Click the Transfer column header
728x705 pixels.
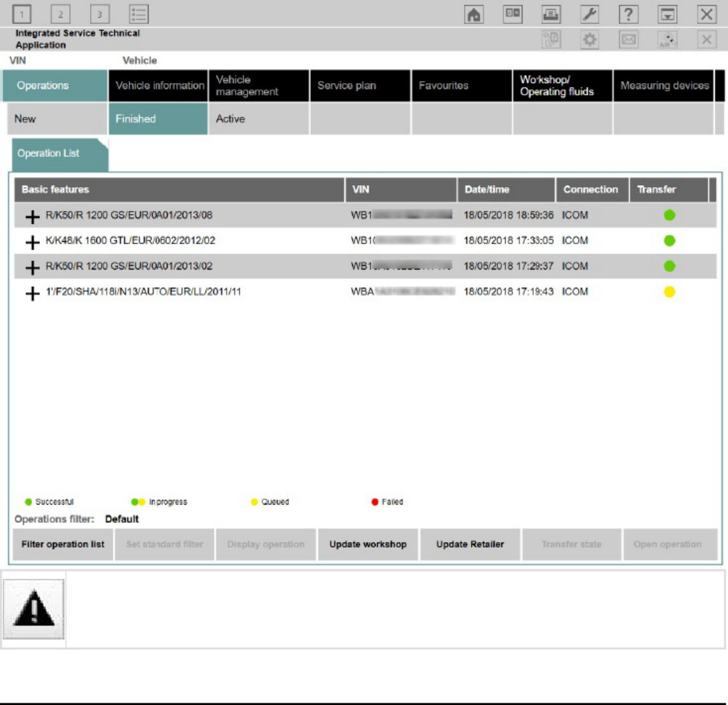(668, 190)
